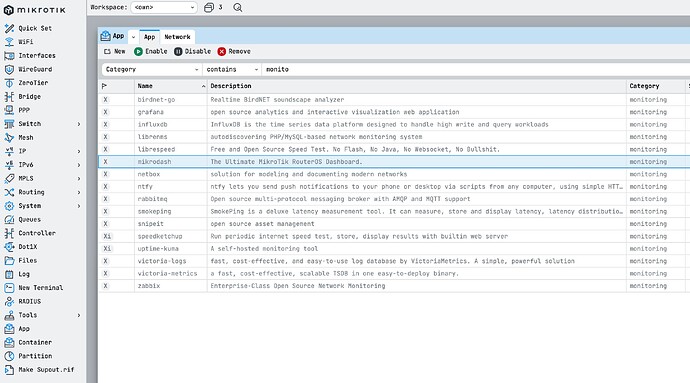Screen dimensions: 690x383
Task: Expand the Switch submenu
Action: click(x=79, y=124)
